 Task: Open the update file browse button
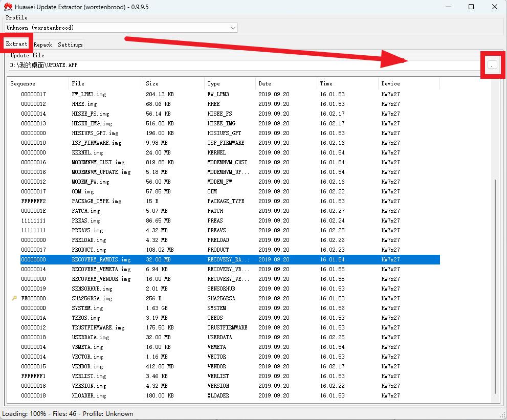coord(492,64)
